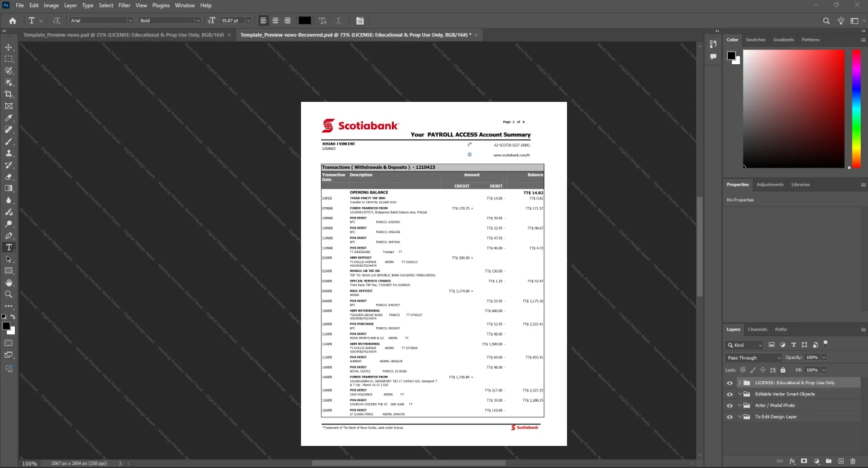Click the text color swatch in options bar
Viewport: 868px width, 468px height.
tap(304, 21)
